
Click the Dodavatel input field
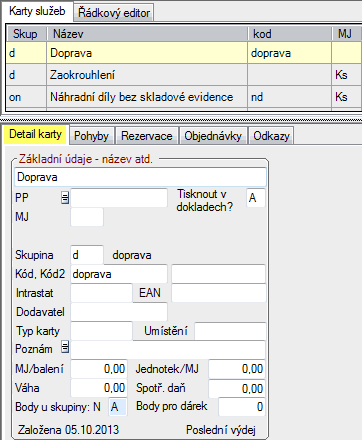[119, 312]
